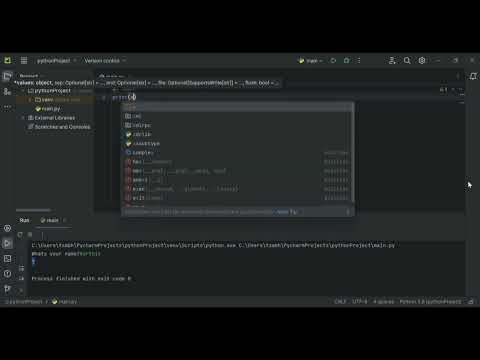The width and height of the screenshot is (480, 360).
Task: Select External Libraries in project tree
Action: point(52,118)
